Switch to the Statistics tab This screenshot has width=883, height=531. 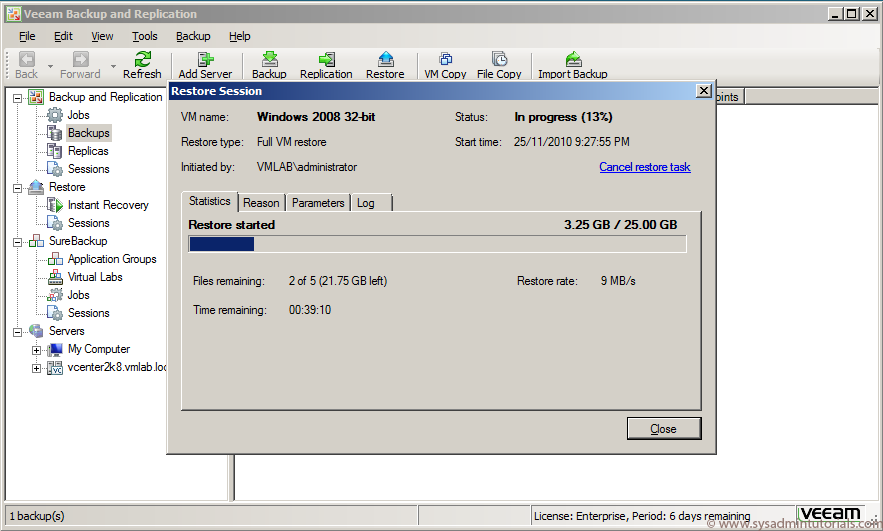click(x=209, y=201)
